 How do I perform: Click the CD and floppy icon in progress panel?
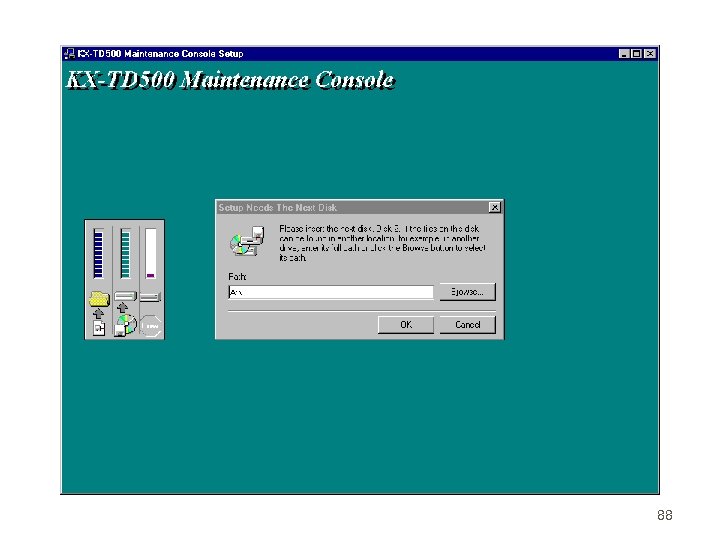(x=125, y=326)
